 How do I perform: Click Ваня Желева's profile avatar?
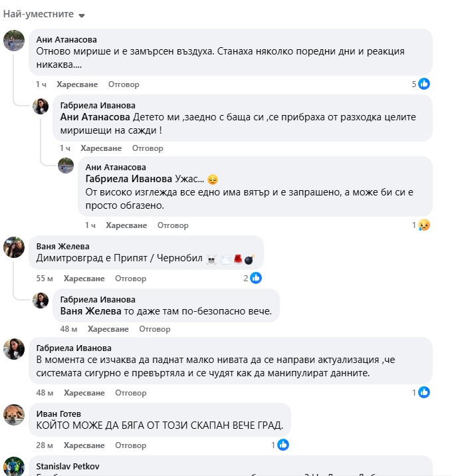point(14,248)
